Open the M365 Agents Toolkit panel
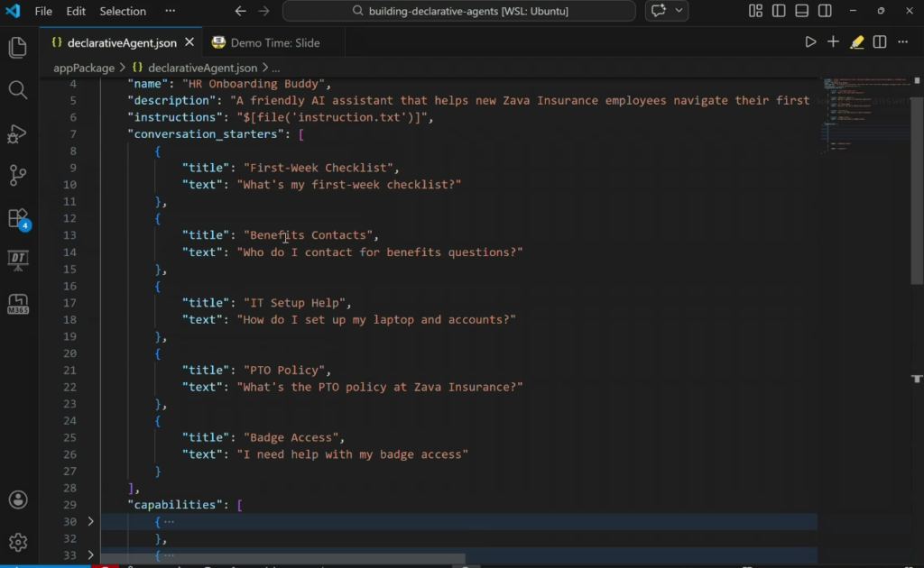 coord(17,304)
